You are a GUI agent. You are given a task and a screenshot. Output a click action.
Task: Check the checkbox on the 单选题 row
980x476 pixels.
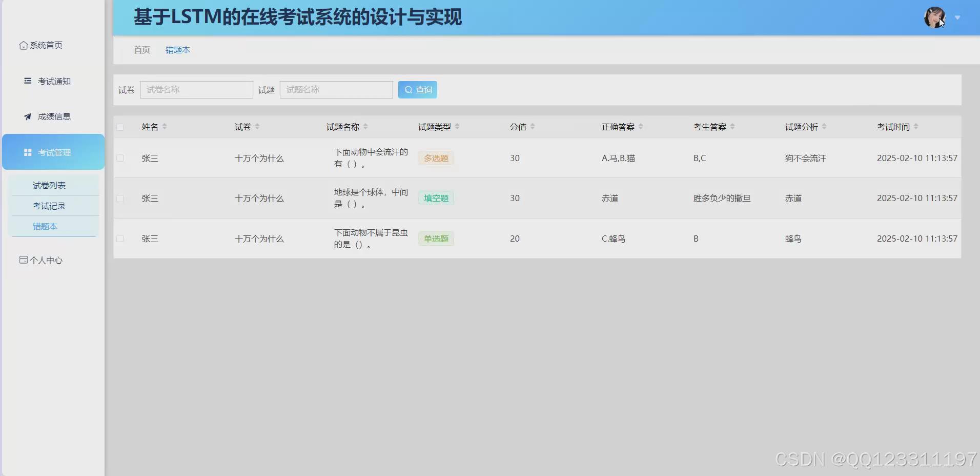(x=120, y=238)
